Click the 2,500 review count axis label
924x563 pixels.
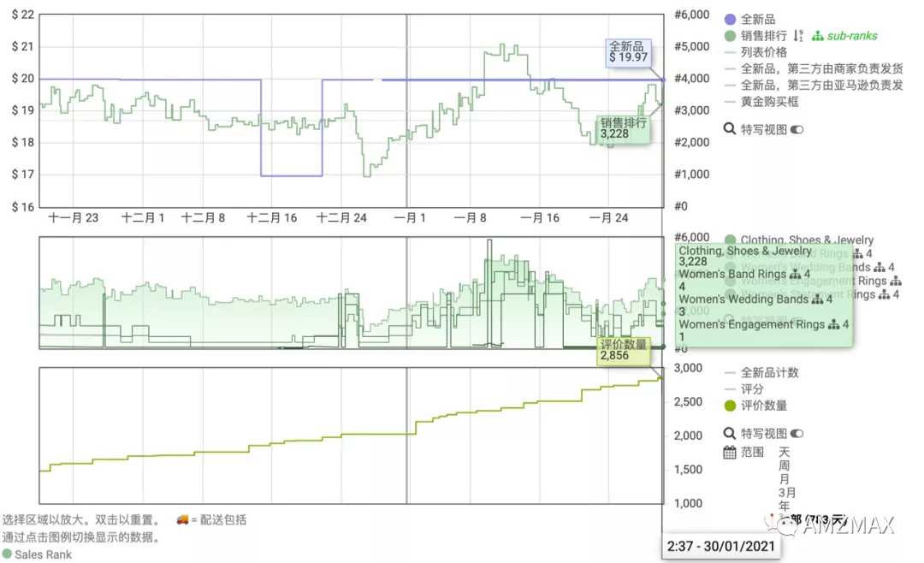pos(688,402)
